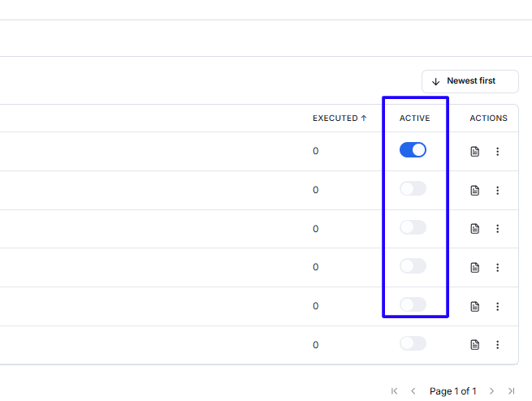Enable the Active toggle in the second row
The width and height of the screenshot is (532, 401).
(413, 188)
